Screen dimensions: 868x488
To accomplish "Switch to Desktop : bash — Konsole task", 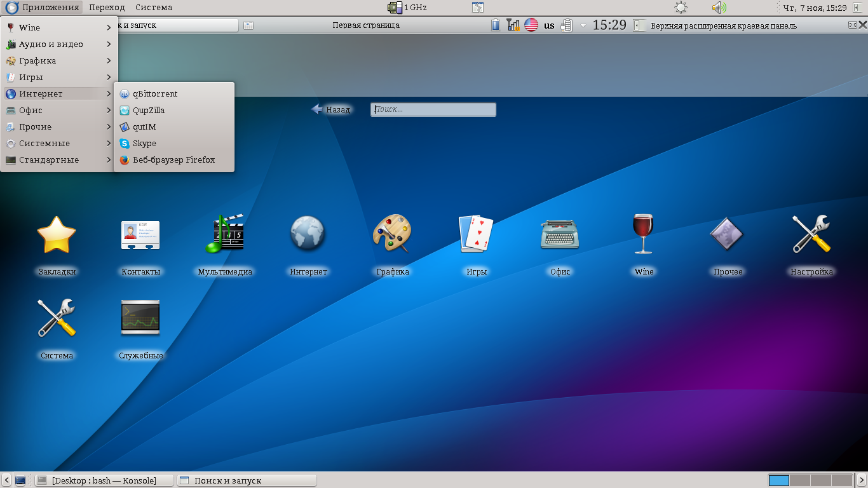I will 104,480.
